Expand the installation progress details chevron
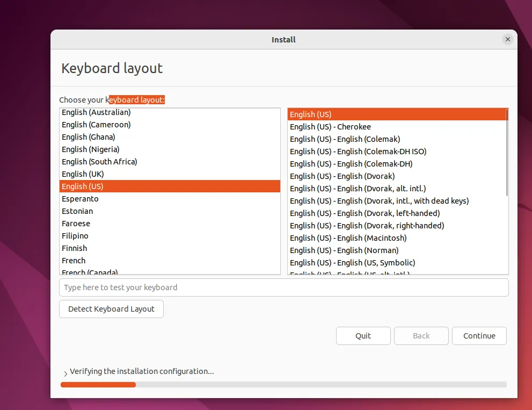 point(65,373)
